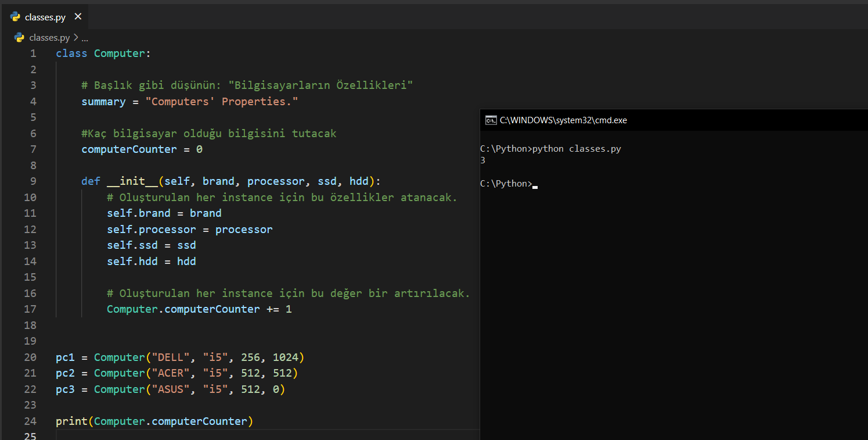The height and width of the screenshot is (440, 868).
Task: Place cursor on the Computer class name on line 1
Action: click(119, 53)
